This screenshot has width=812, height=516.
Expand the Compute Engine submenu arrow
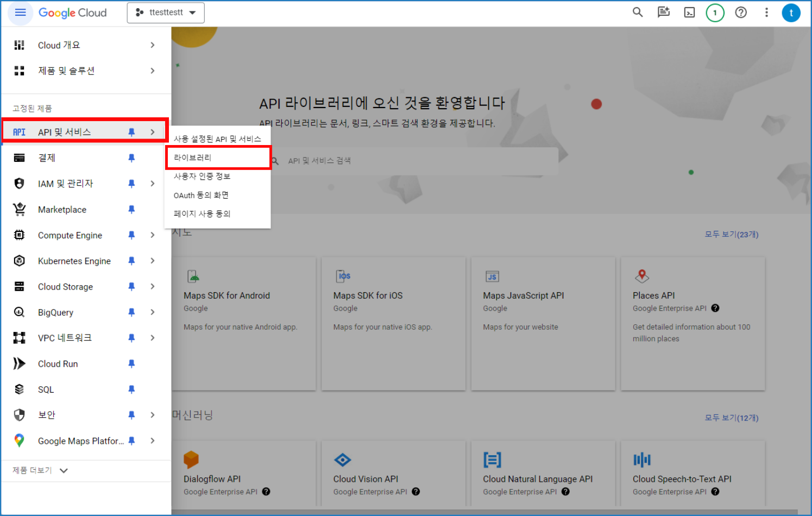153,235
